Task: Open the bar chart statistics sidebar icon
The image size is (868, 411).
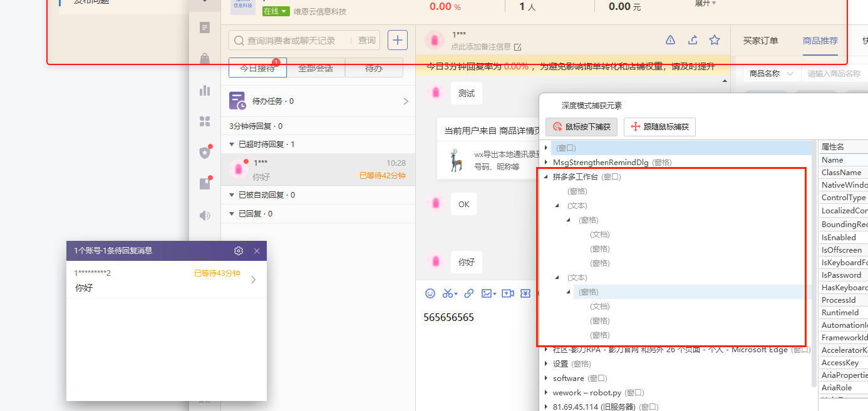Action: [205, 91]
